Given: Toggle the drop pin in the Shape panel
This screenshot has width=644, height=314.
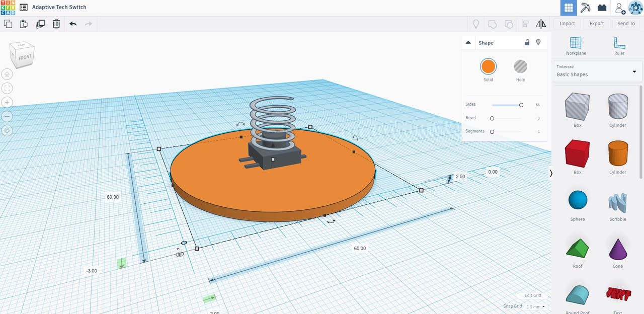Looking at the screenshot, I should pos(538,42).
